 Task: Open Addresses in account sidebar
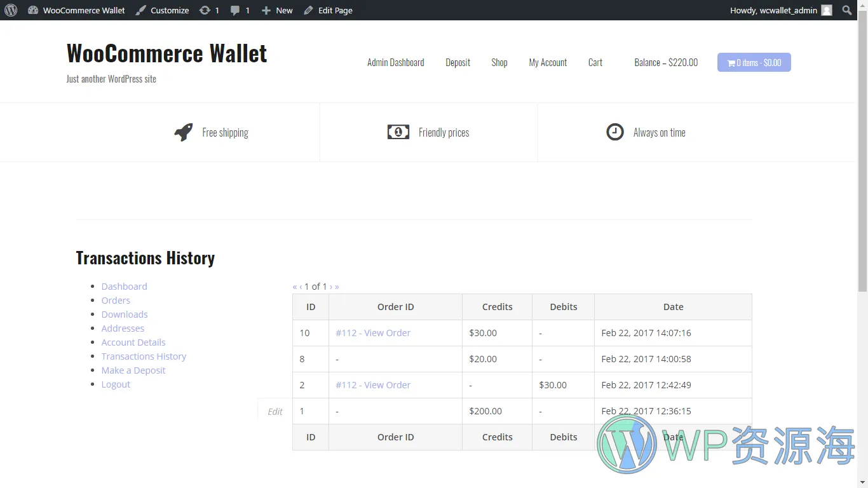123,329
